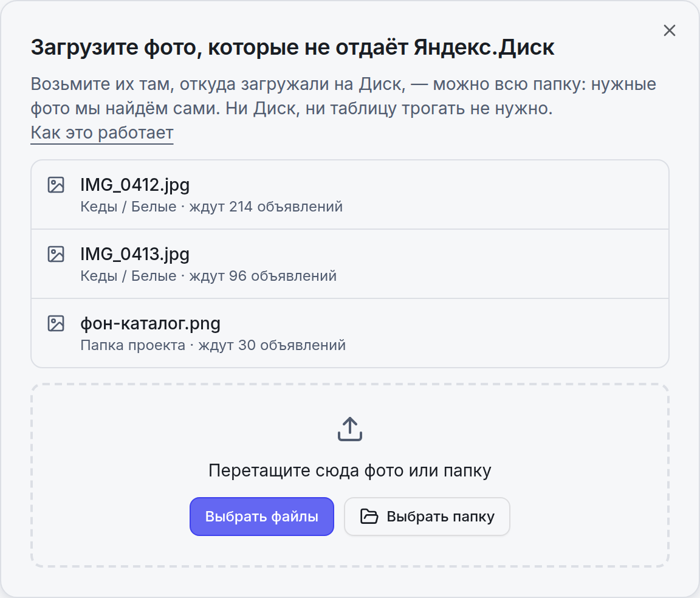Click "Кеды / Белые · ждут 96 объявлений" text
This screenshot has height=598, width=700.
(x=208, y=276)
